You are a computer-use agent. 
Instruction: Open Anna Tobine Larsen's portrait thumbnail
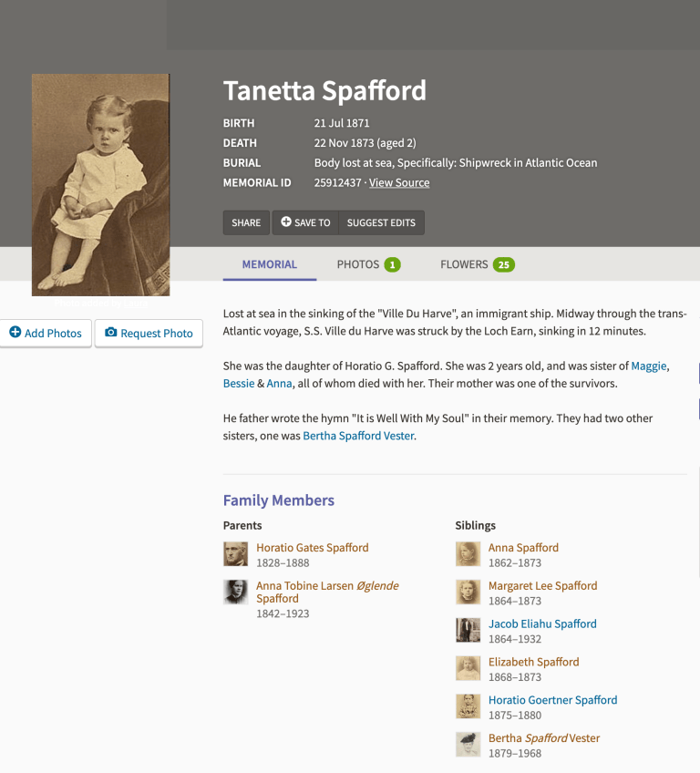(x=236, y=592)
